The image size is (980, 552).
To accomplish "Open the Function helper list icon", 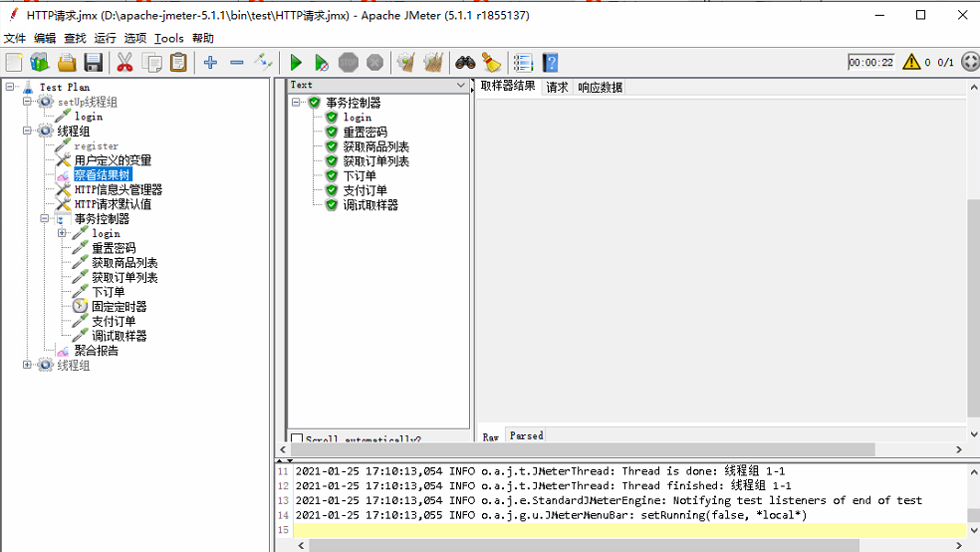I will 523,63.
